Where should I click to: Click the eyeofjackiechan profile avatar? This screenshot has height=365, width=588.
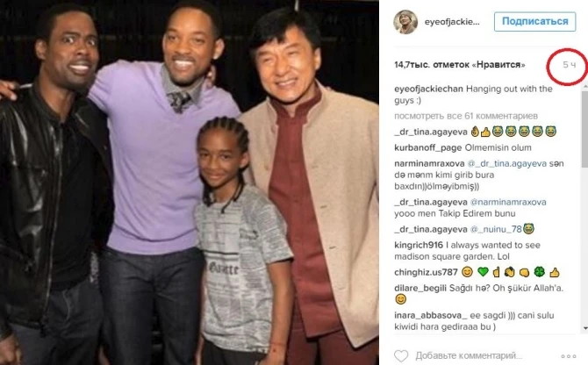405,22
